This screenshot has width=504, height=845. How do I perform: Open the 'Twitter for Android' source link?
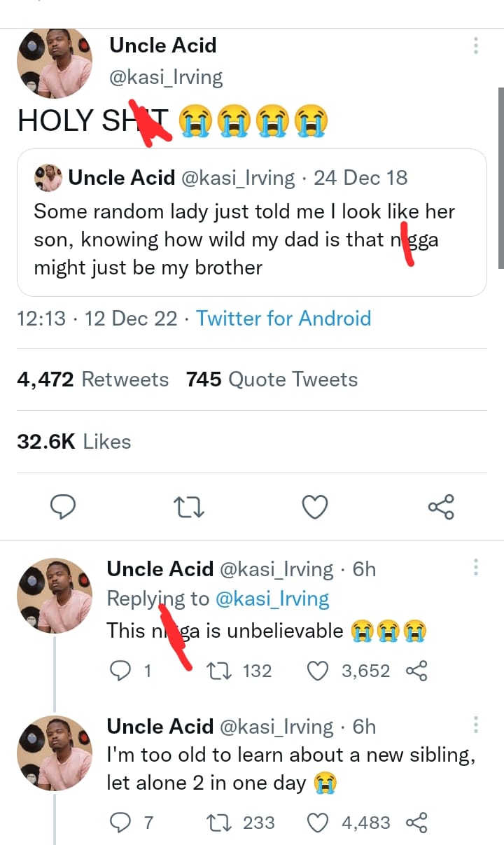[283, 319]
